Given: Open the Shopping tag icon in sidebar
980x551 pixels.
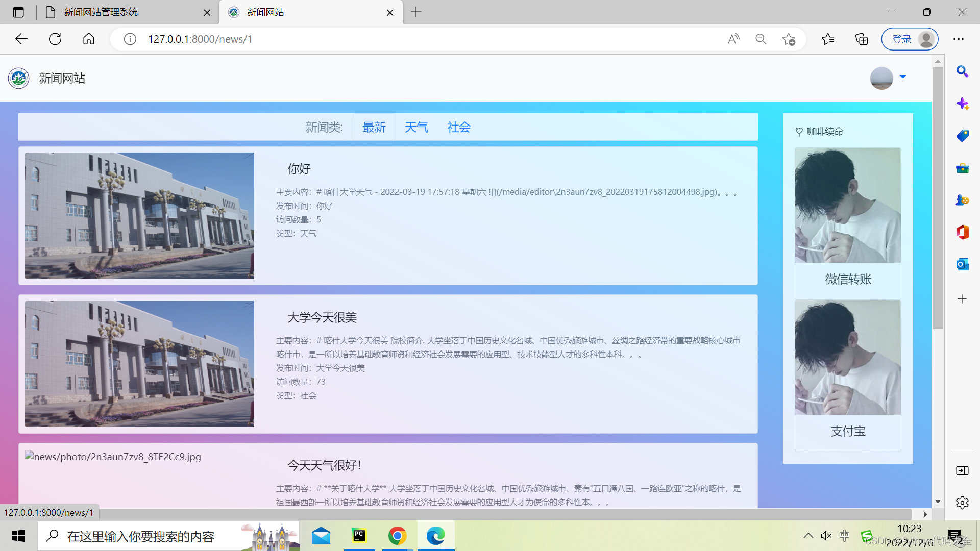Looking at the screenshot, I should point(962,136).
